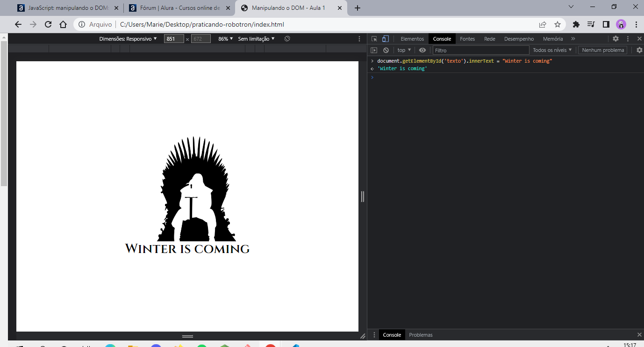Image resolution: width=644 pixels, height=347 pixels.
Task: Create live expression with eye icon
Action: pos(422,50)
